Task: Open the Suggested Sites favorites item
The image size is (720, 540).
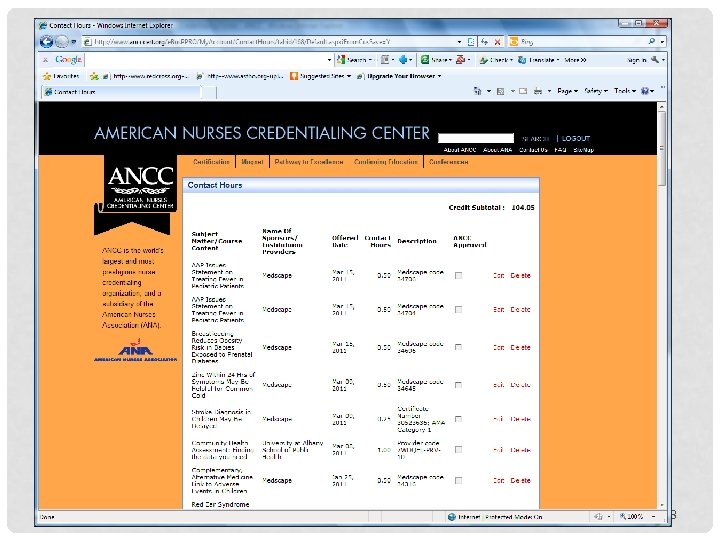Action: point(321,76)
